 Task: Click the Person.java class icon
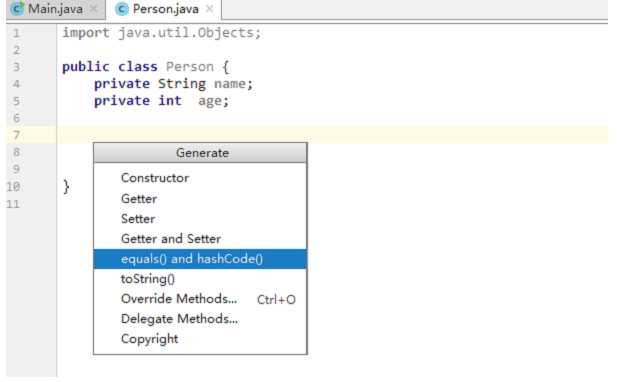click(x=122, y=9)
